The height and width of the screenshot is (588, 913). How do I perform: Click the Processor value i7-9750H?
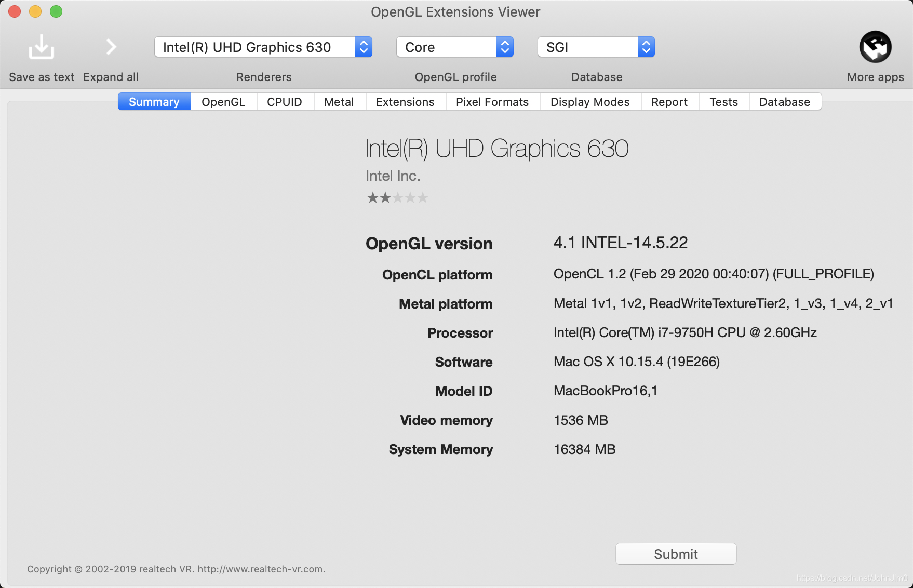click(x=685, y=332)
